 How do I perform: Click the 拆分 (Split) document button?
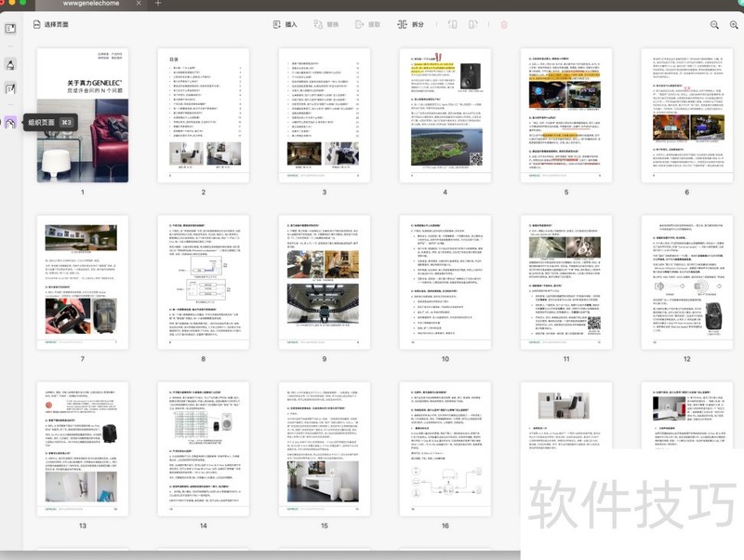(410, 24)
